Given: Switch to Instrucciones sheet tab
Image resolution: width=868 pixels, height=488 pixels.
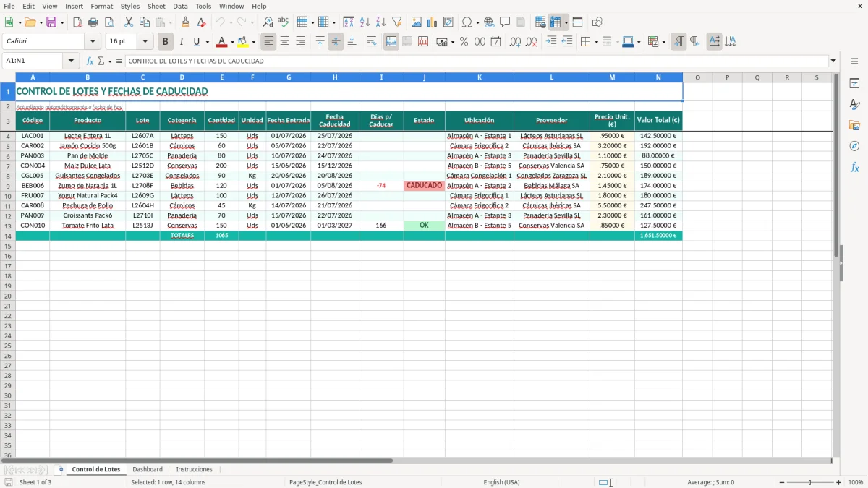Looking at the screenshot, I should click(195, 469).
